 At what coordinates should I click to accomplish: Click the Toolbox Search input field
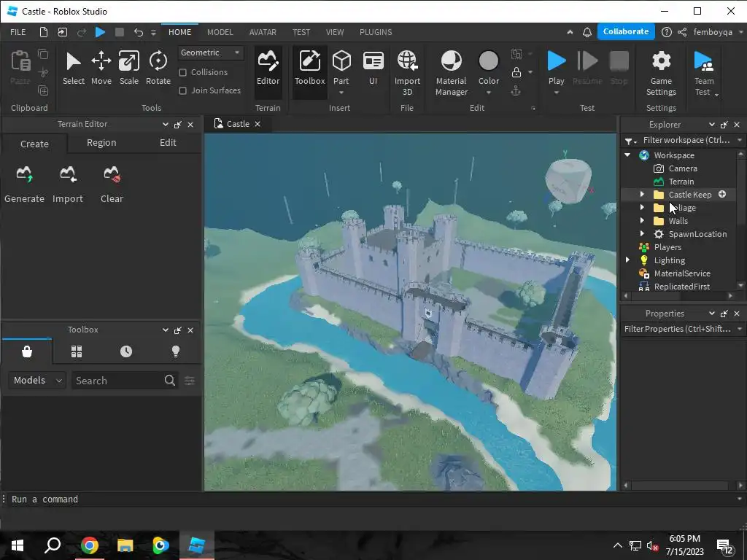(x=117, y=380)
